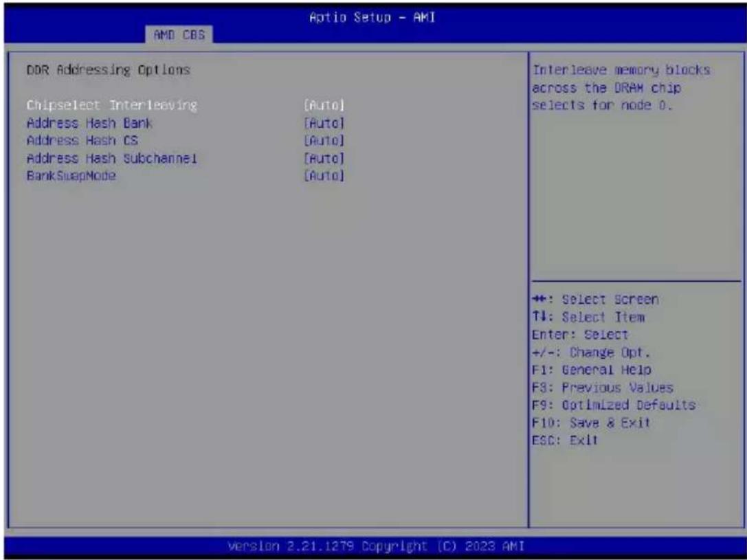This screenshot has width=747, height=560.
Task: Select the Address Hash CS setting
Action: [x=82, y=140]
